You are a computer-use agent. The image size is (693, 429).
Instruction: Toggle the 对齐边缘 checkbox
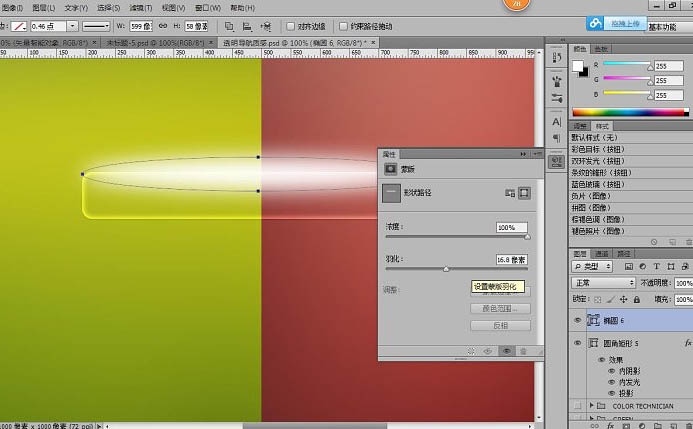[290, 27]
